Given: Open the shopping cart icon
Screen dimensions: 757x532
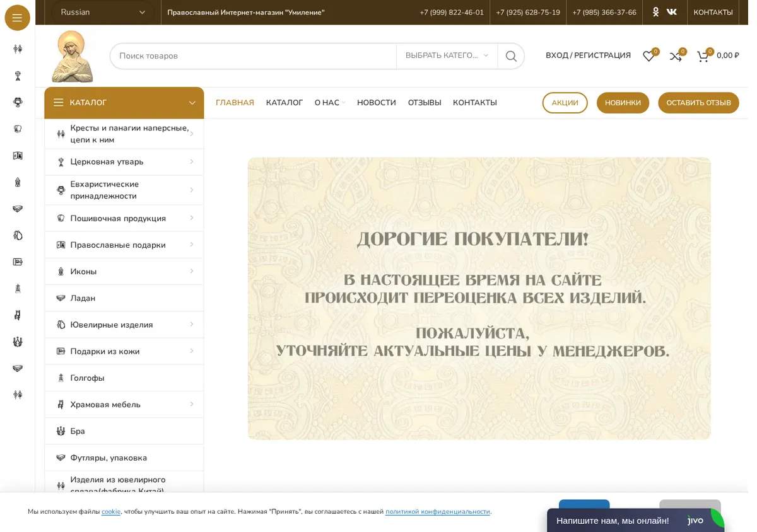Looking at the screenshot, I should [702, 56].
